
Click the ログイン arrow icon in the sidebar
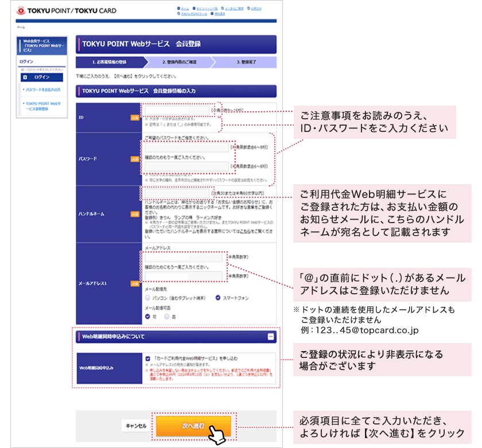[x=25, y=77]
